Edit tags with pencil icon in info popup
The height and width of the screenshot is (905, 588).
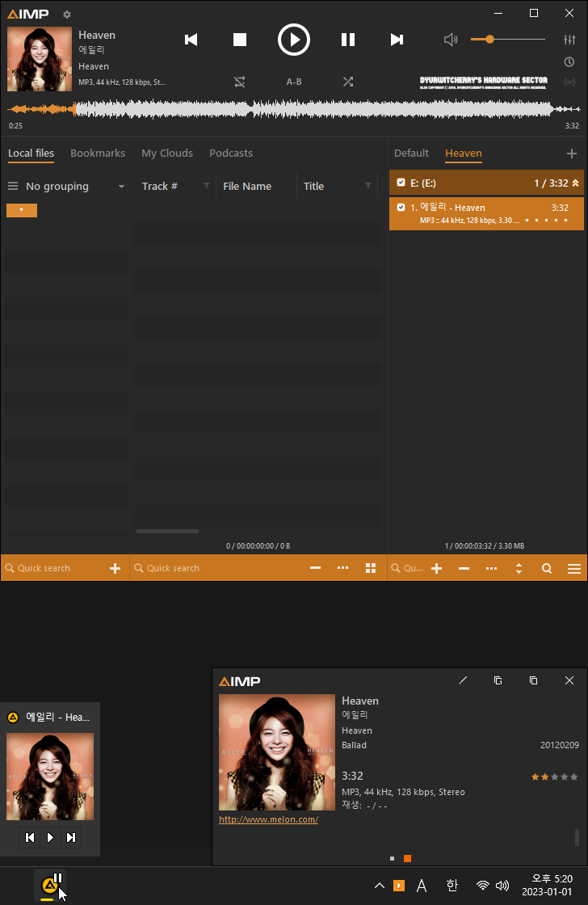click(463, 680)
